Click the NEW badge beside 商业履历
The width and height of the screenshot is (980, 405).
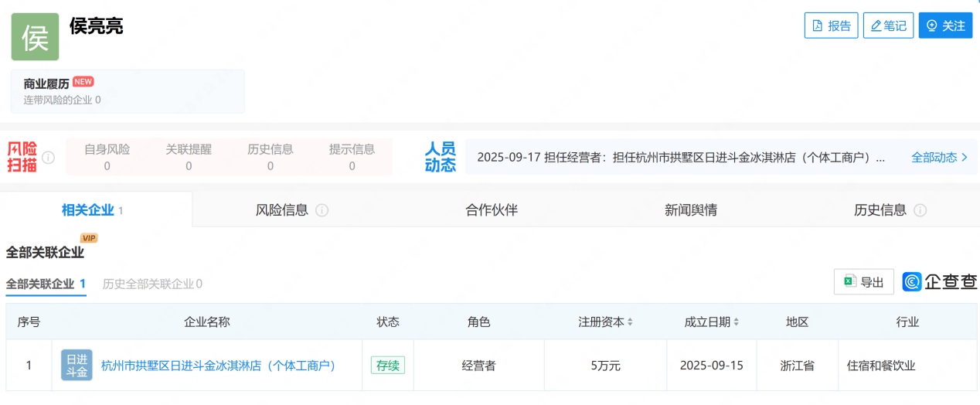(x=83, y=81)
